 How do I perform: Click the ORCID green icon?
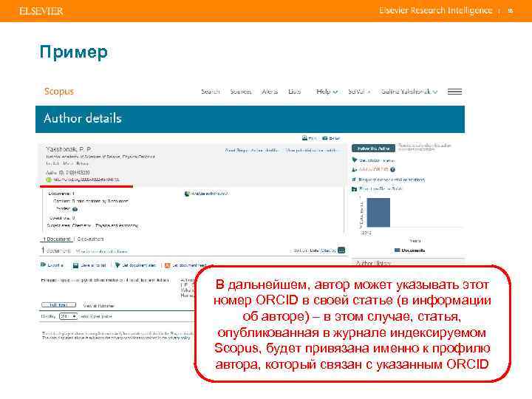pos(49,180)
